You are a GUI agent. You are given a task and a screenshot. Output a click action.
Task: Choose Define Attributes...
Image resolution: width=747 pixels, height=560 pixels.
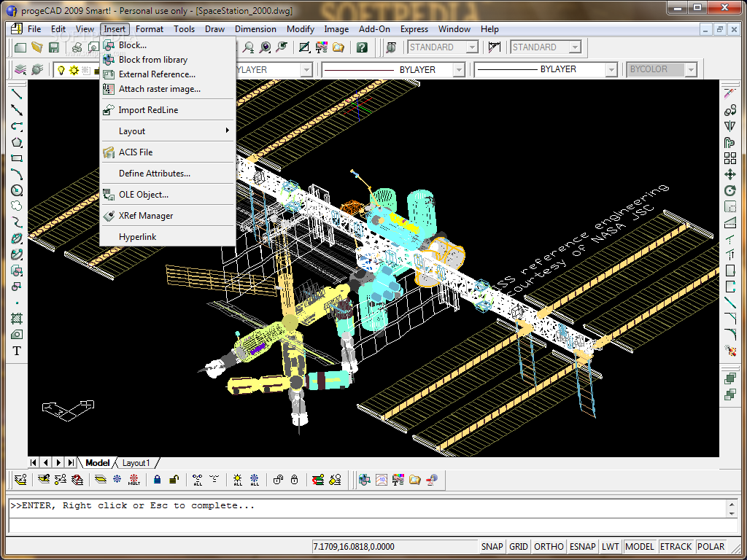coord(168,174)
